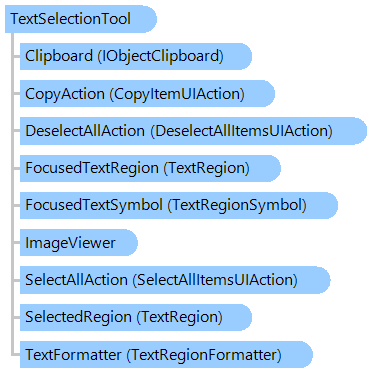Click the TextSelectionTool title text

[x=70, y=19]
